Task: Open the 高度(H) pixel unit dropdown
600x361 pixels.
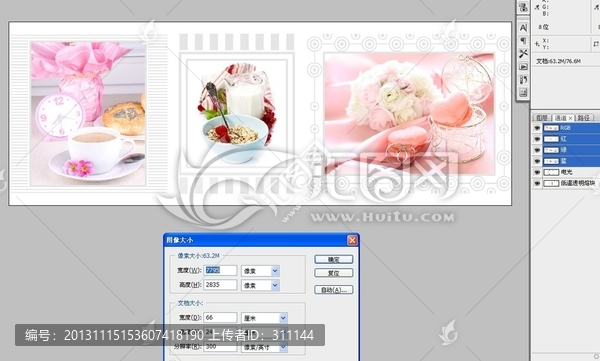Action: 275,285
